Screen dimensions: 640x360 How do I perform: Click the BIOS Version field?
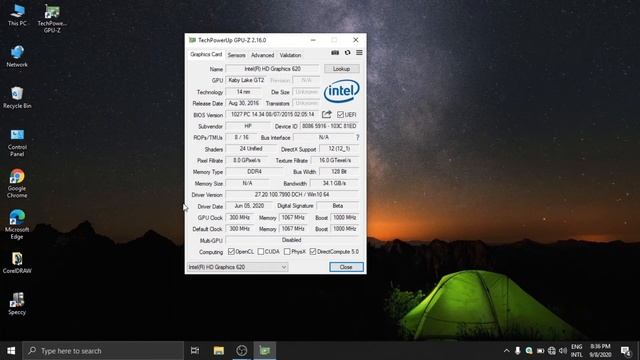pos(272,114)
